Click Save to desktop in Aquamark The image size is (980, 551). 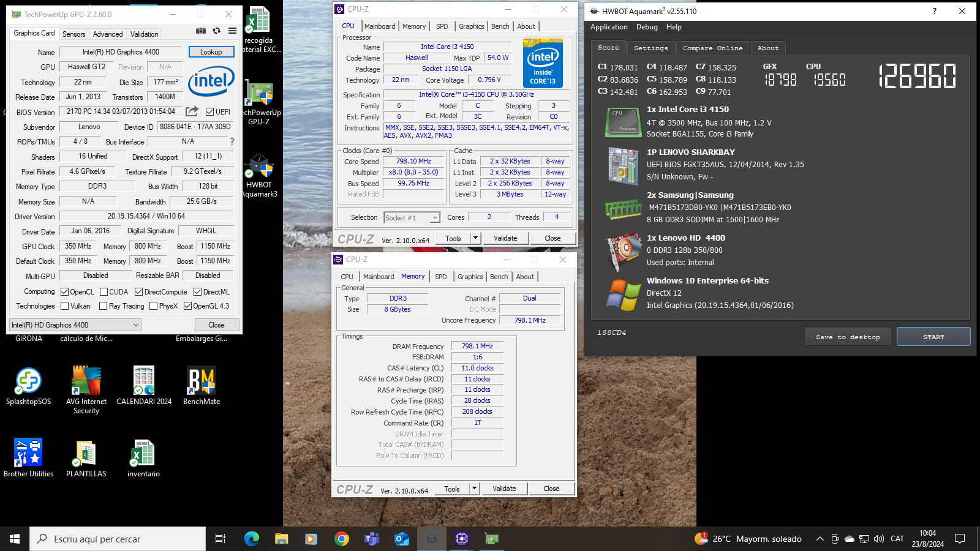(x=848, y=337)
